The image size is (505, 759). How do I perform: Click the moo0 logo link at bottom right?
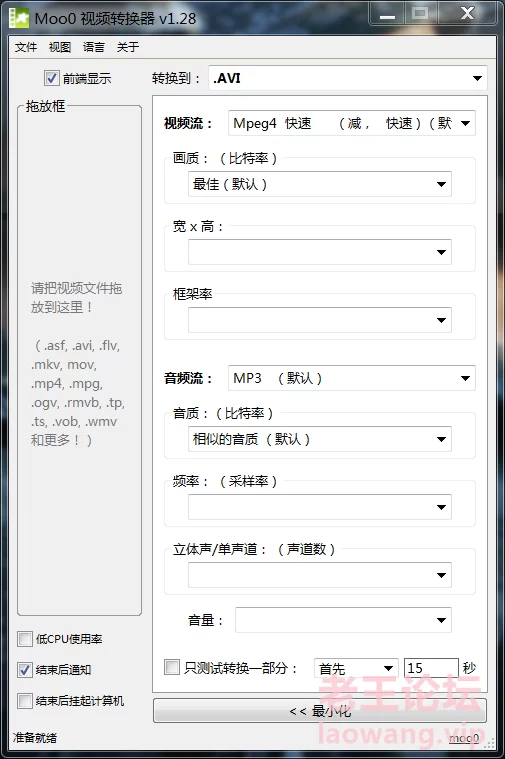coord(464,738)
